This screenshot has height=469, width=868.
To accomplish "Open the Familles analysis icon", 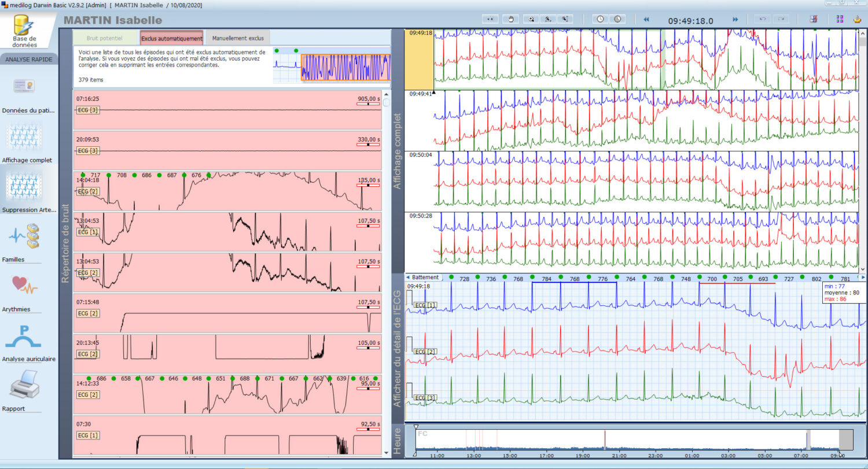I will coord(24,237).
